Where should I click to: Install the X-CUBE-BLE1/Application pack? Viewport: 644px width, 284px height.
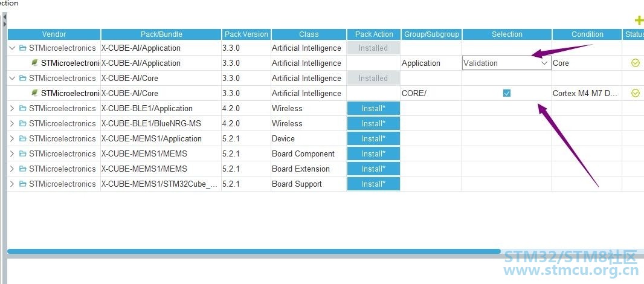point(373,109)
